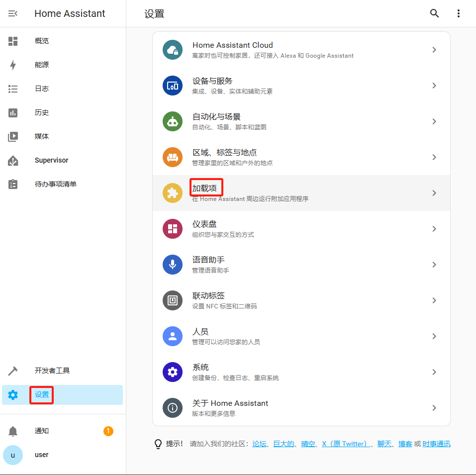Screen dimensions: 476x475
Task: Click the 仪表盘 dashboard icon
Action: pyautogui.click(x=173, y=229)
